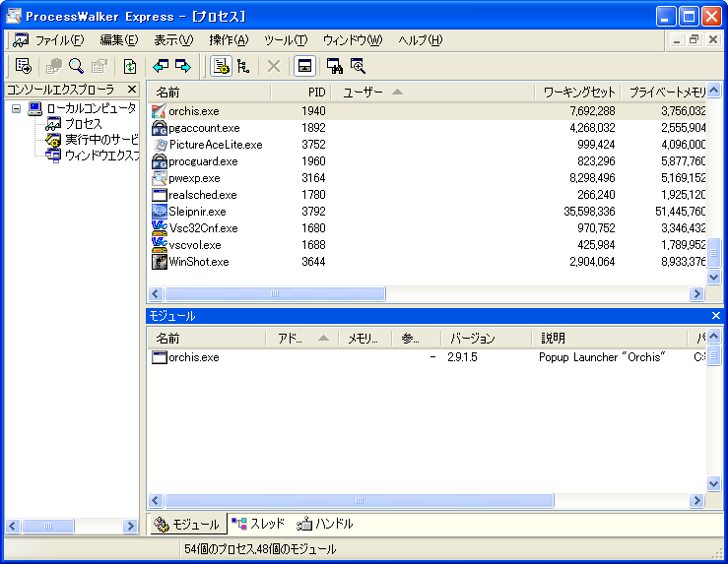728x564 pixels.
Task: Click the green refresh toolbar icon
Action: 130,66
